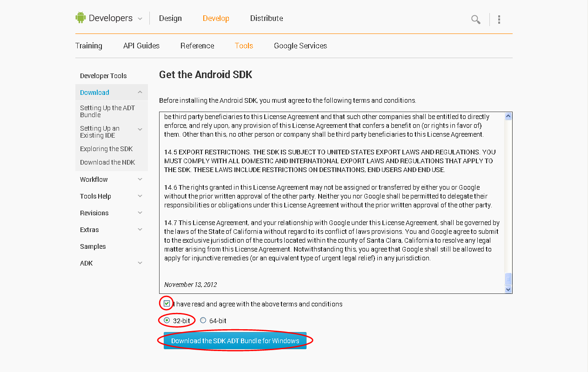Click the Get the Android SDK heading
The height and width of the screenshot is (372, 588).
pyautogui.click(x=206, y=74)
